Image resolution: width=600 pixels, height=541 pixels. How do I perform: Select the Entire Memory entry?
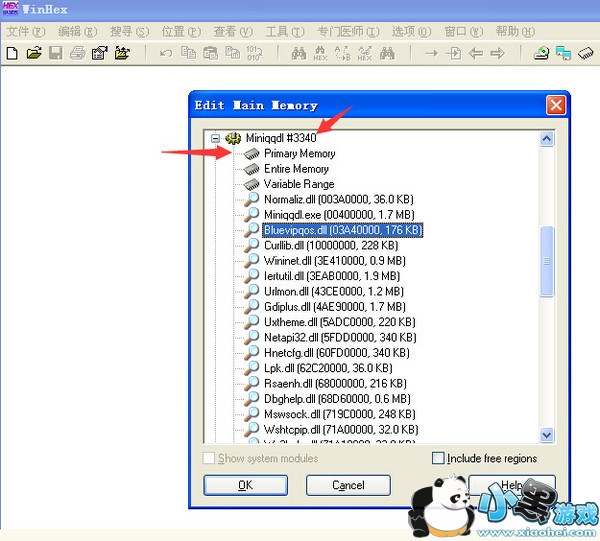coord(296,169)
